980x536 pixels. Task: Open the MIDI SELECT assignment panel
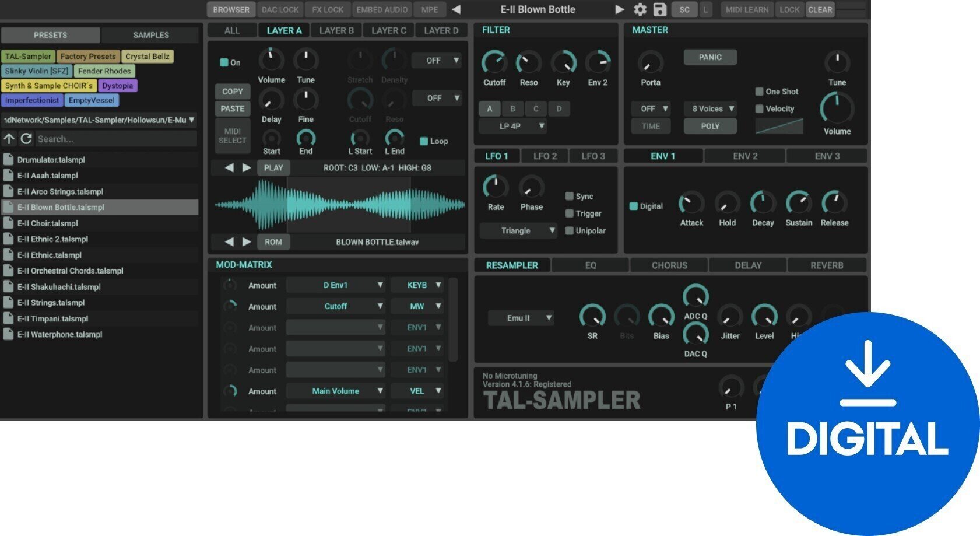pyautogui.click(x=232, y=136)
